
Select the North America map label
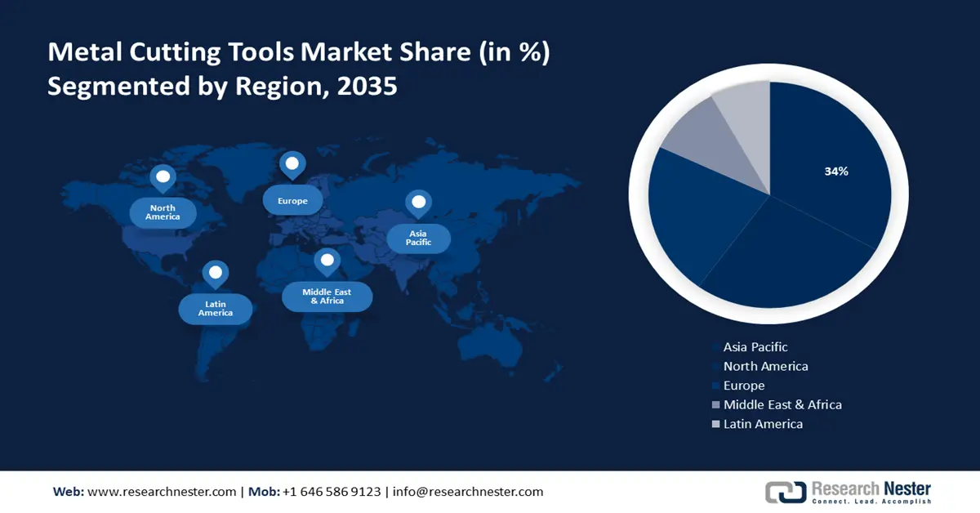[163, 212]
